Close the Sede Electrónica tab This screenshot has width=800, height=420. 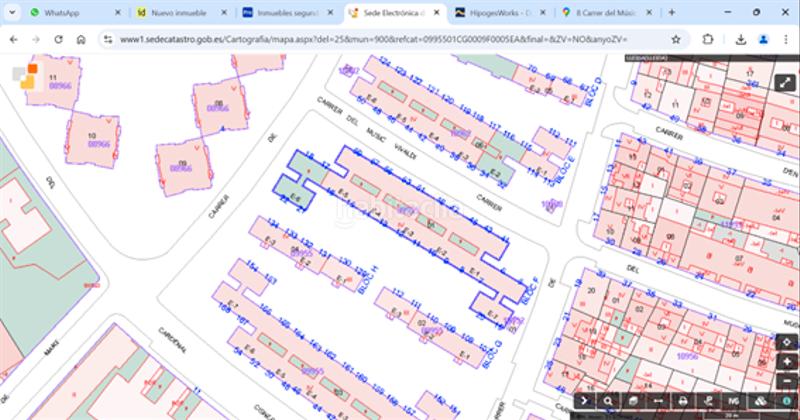(x=436, y=12)
